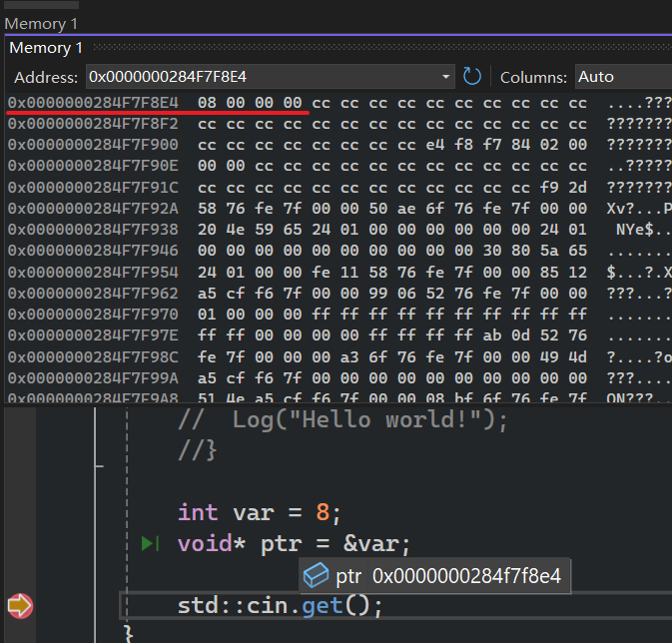
Task: Click the breakpoint marker at std::cin.get()
Action: 20,605
